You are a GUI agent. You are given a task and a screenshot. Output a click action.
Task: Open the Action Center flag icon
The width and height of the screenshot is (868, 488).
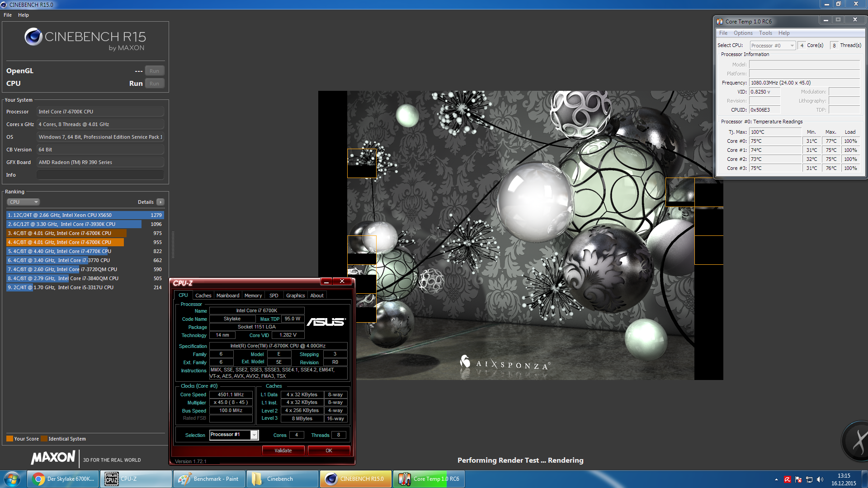[798, 479]
